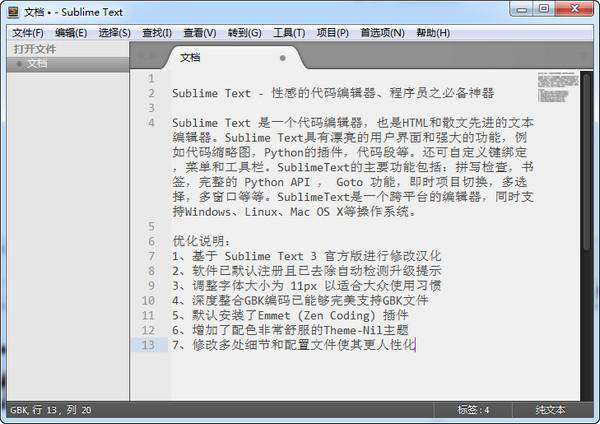Image resolution: width=600 pixels, height=424 pixels.
Task: Open the 转到(G) menu
Action: point(245,33)
